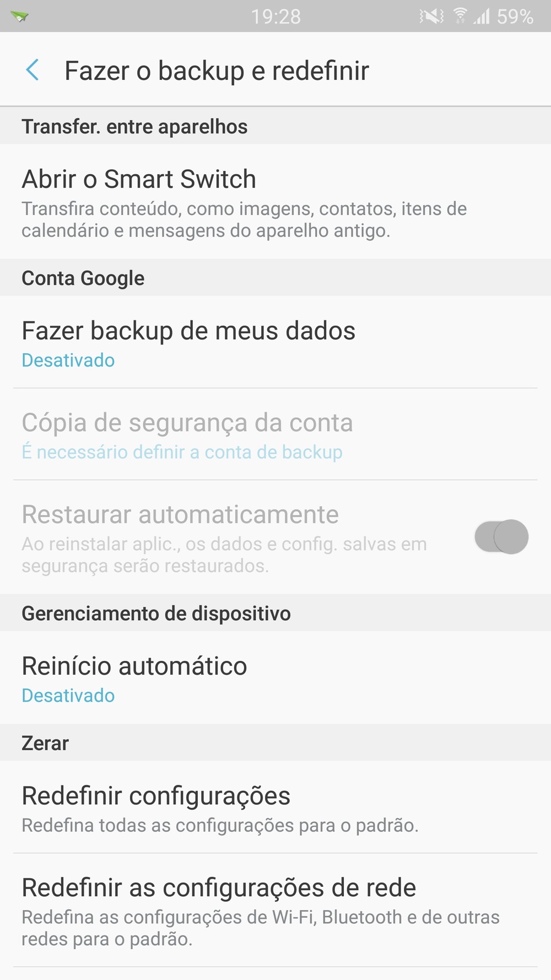Tap Desativado status under Fazer backup
551x980 pixels.
tap(68, 360)
